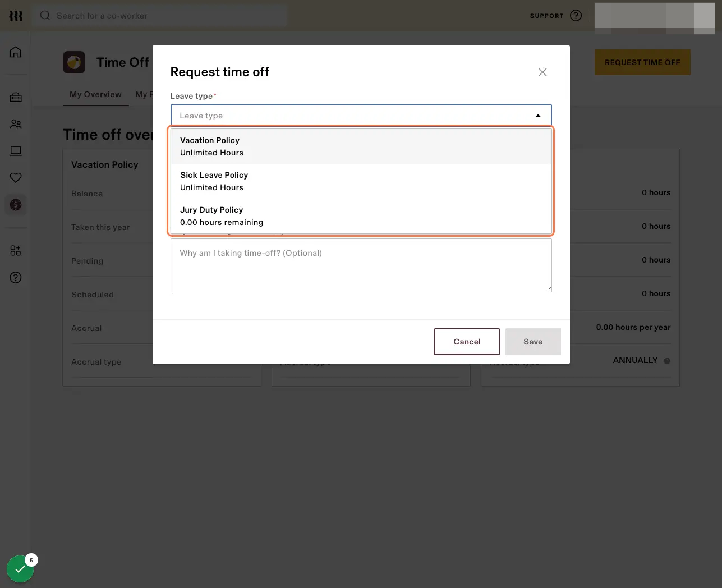722x588 pixels.
Task: Click the green checkmark tasks badge
Action: (x=20, y=569)
